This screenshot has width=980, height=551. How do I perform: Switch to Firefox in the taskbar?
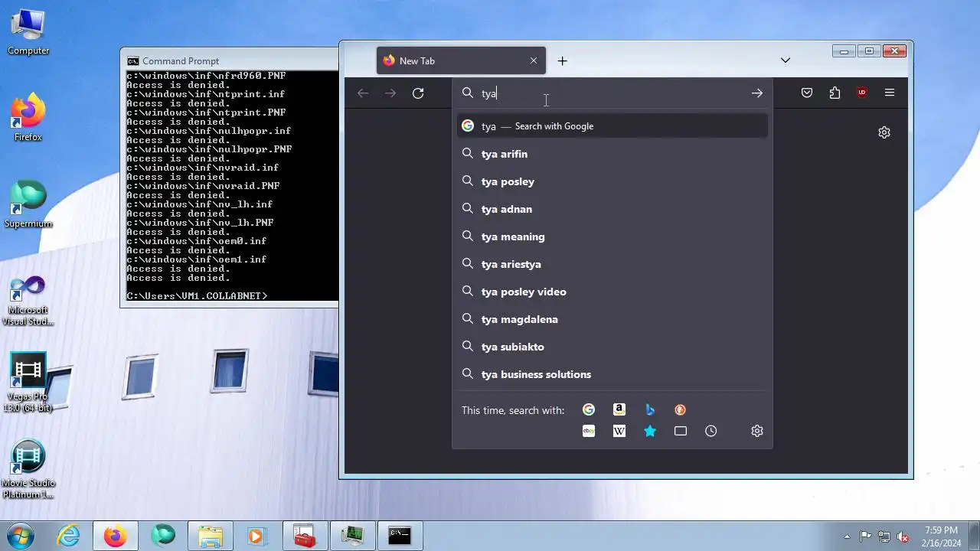pos(116,536)
